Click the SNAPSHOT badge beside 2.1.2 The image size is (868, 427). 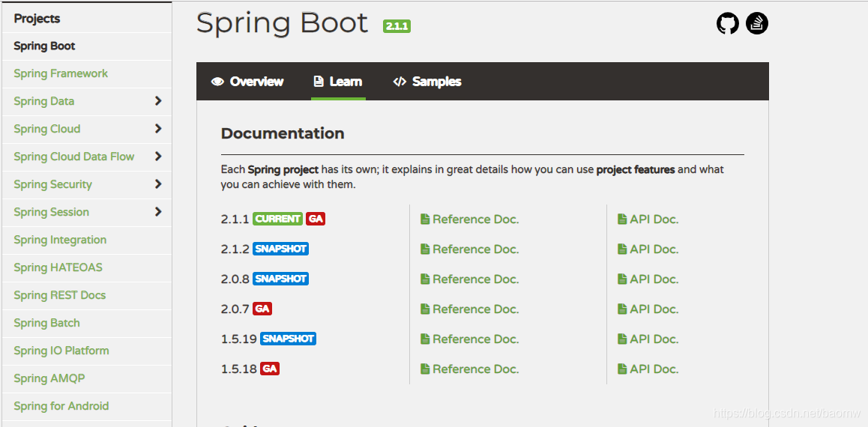tap(280, 249)
